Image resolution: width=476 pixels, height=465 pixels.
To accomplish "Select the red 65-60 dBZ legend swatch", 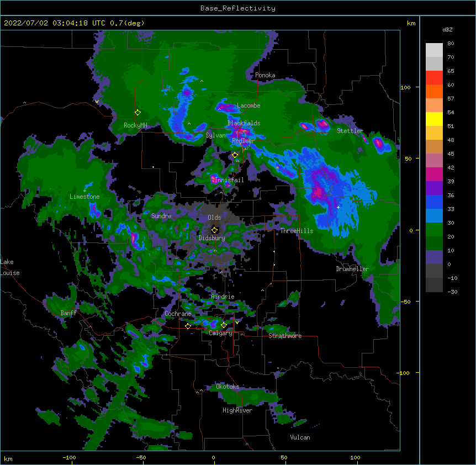I will (x=434, y=78).
